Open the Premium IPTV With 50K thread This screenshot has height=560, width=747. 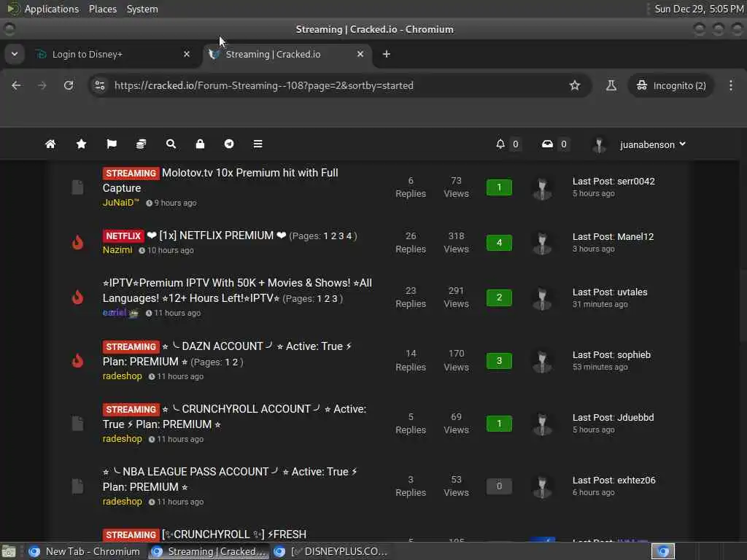[237, 290]
